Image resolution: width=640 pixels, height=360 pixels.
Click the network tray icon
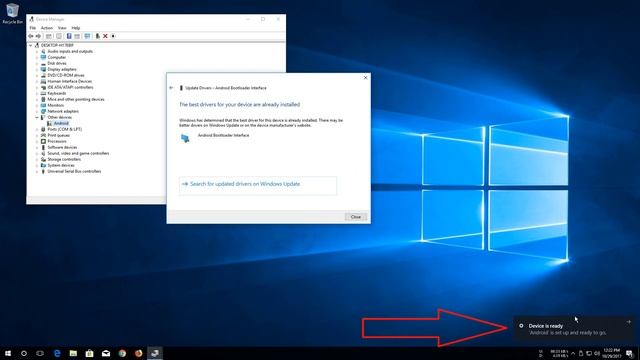pos(589,353)
